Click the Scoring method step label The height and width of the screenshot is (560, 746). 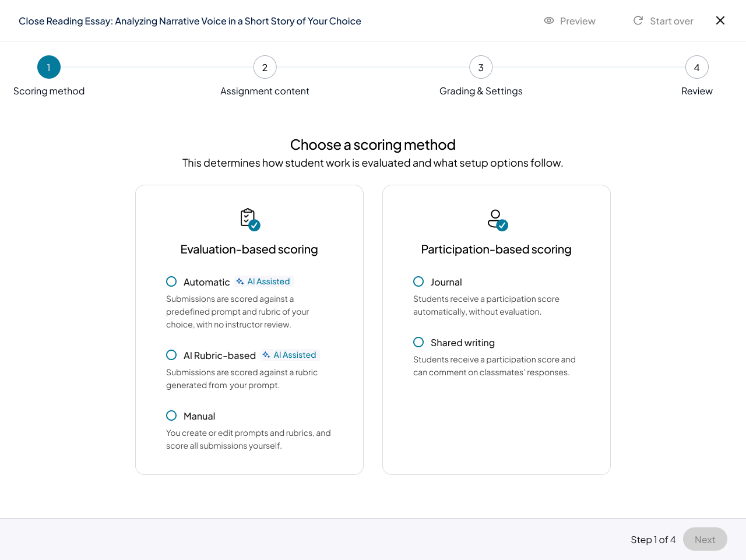click(x=49, y=91)
